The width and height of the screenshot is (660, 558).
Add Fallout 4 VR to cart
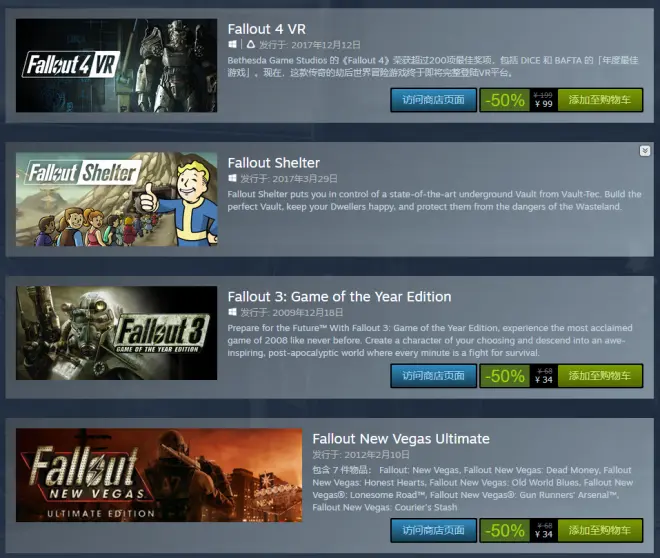click(x=600, y=100)
